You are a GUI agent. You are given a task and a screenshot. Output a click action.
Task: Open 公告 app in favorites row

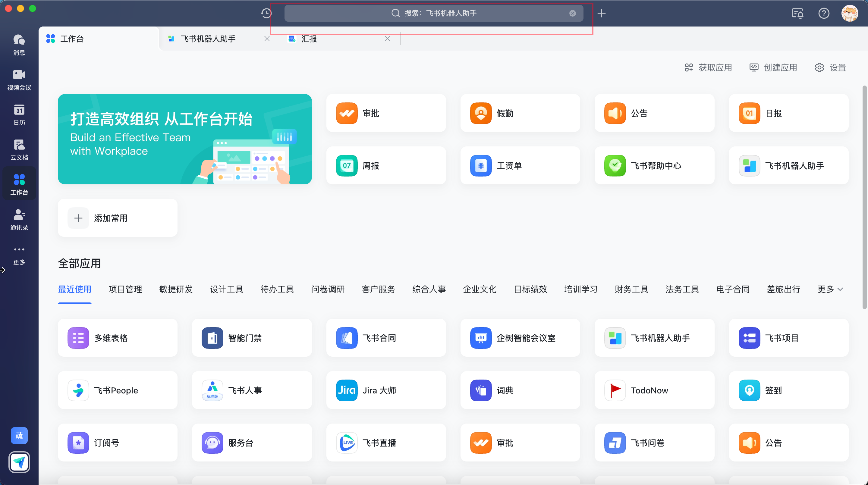pos(654,113)
